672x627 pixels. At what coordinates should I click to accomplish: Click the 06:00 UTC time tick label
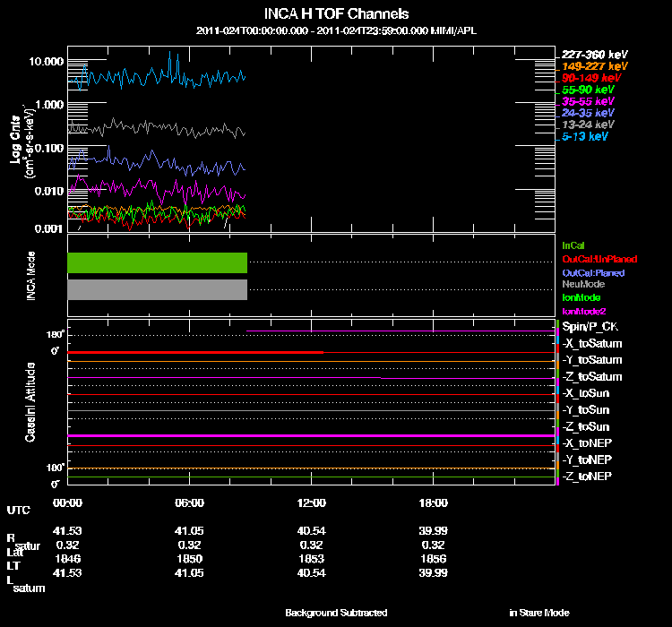point(190,502)
